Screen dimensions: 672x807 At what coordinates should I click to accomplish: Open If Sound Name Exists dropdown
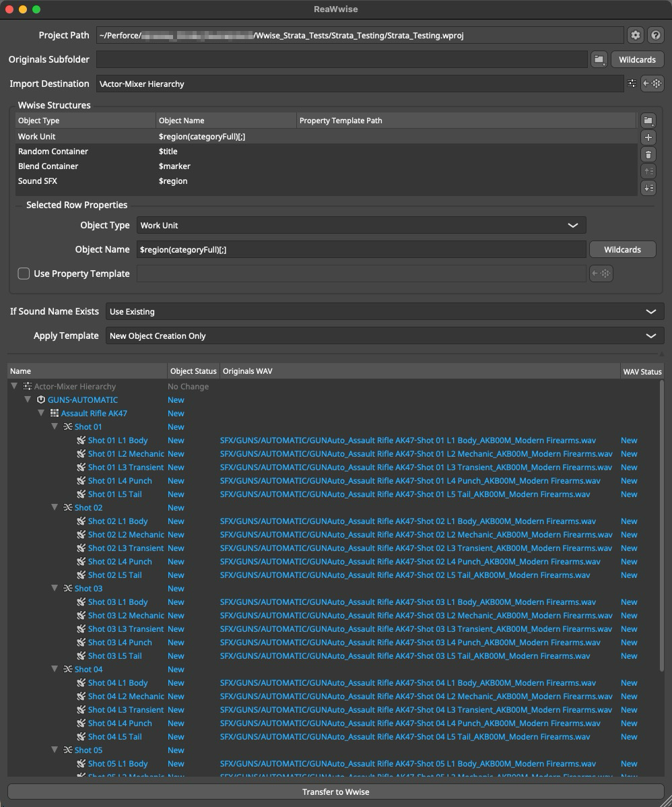click(x=385, y=311)
